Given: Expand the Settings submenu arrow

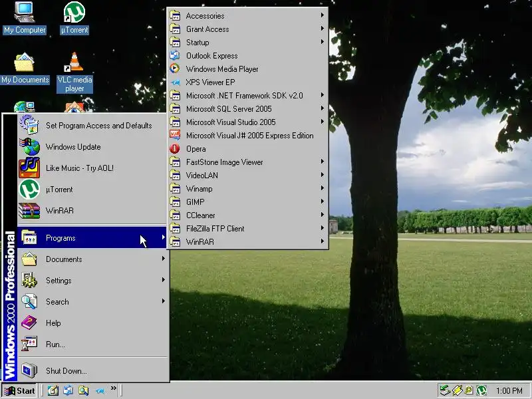Looking at the screenshot, I should click(x=164, y=280).
